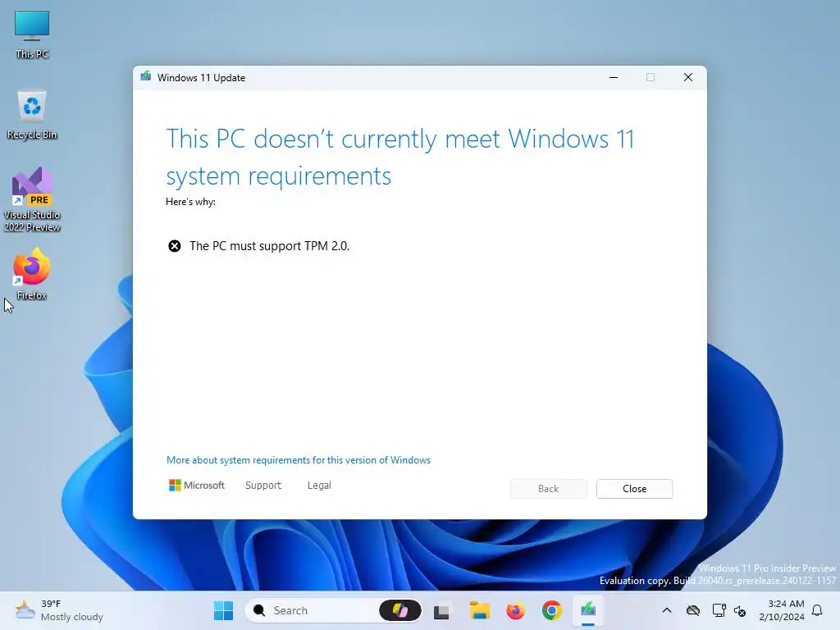Open This PC desktop icon

pos(32,34)
